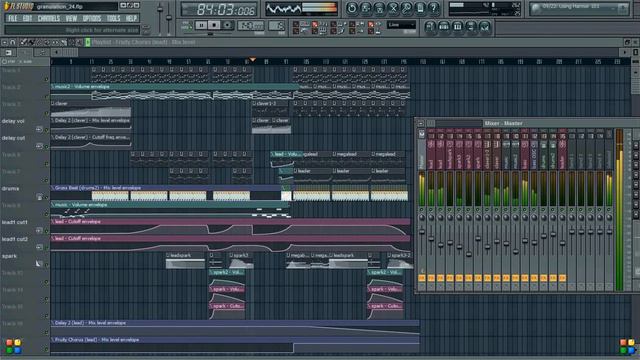This screenshot has width=640, height=360.
Task: Mute the lead1 cut2 playlist track
Action: [47, 247]
